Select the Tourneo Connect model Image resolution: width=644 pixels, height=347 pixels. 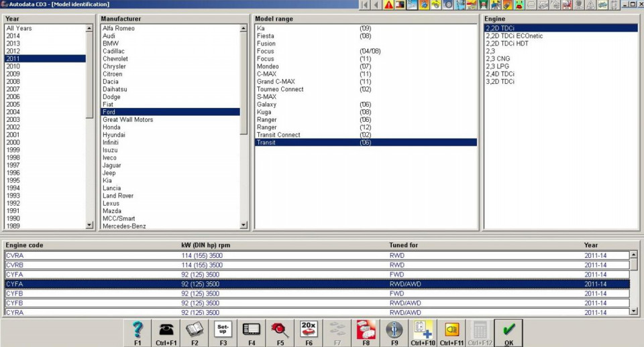coord(366,89)
